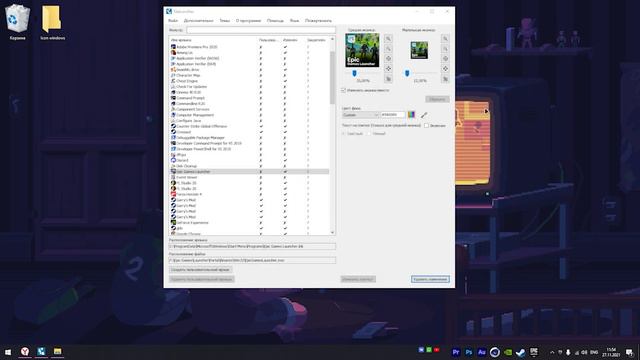Click the filter text field

[261, 30]
